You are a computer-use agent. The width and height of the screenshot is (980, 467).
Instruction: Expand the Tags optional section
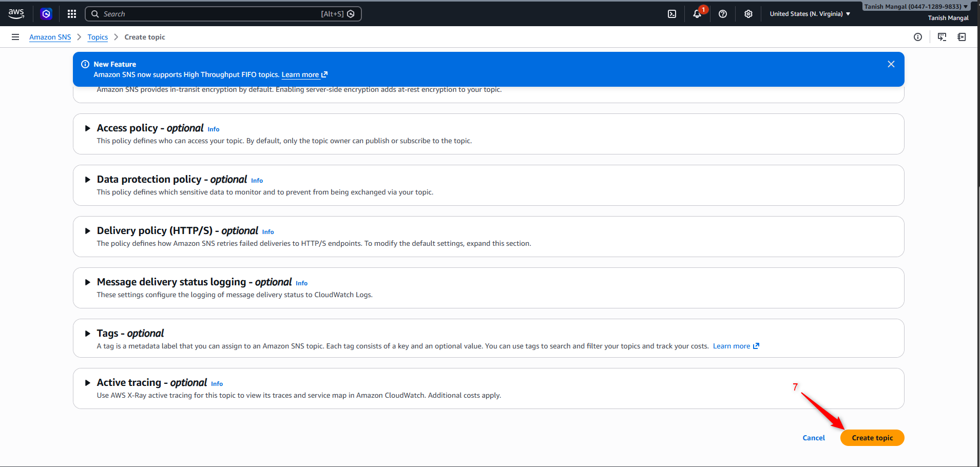tap(88, 334)
